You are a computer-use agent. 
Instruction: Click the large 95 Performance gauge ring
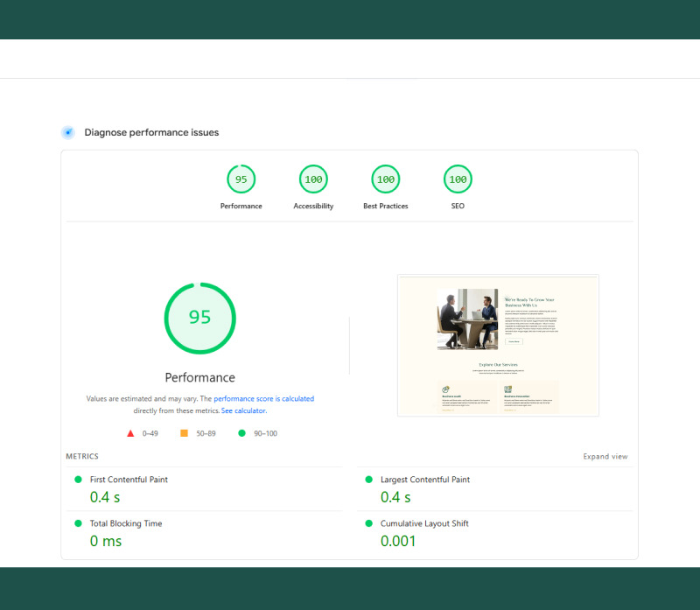199,319
